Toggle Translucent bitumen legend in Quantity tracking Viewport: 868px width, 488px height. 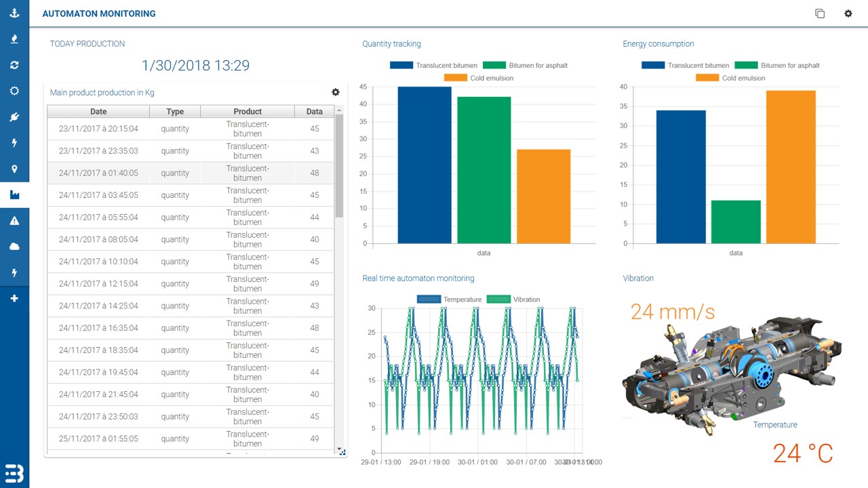(x=433, y=65)
